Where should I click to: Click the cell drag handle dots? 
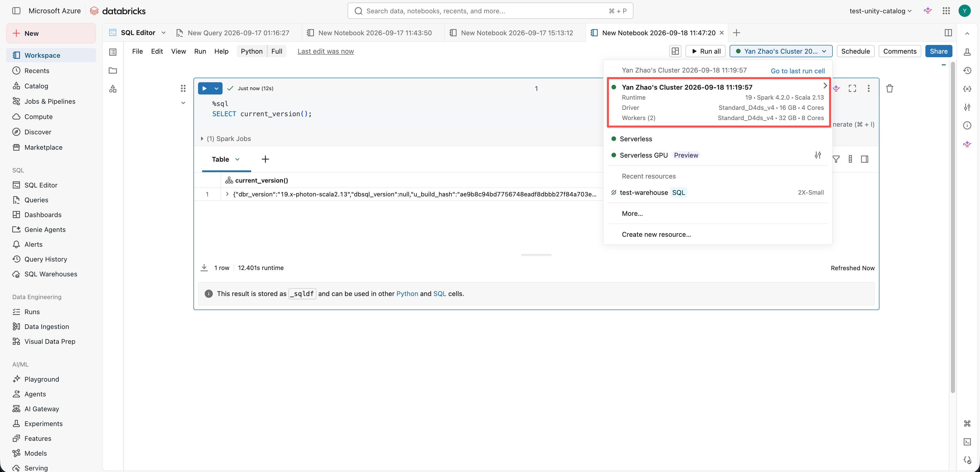(x=183, y=88)
